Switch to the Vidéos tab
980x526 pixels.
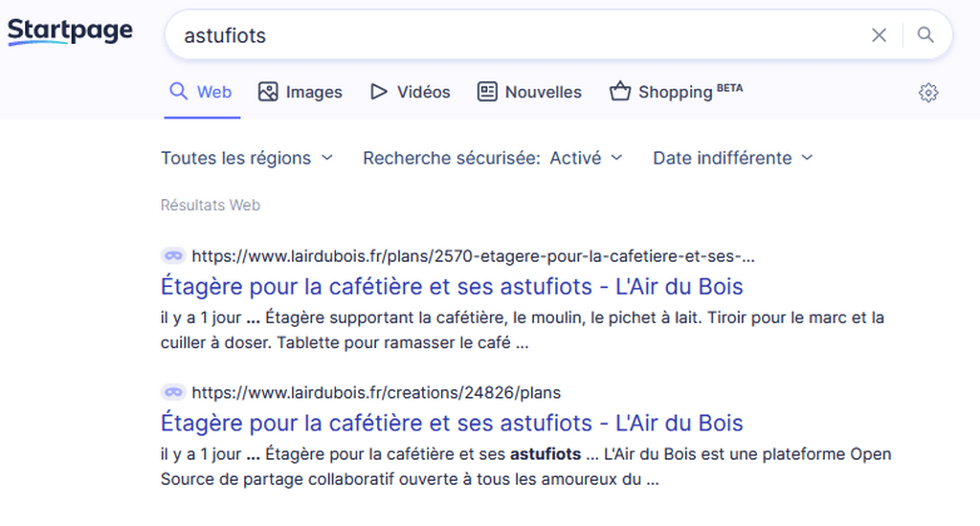click(x=410, y=92)
